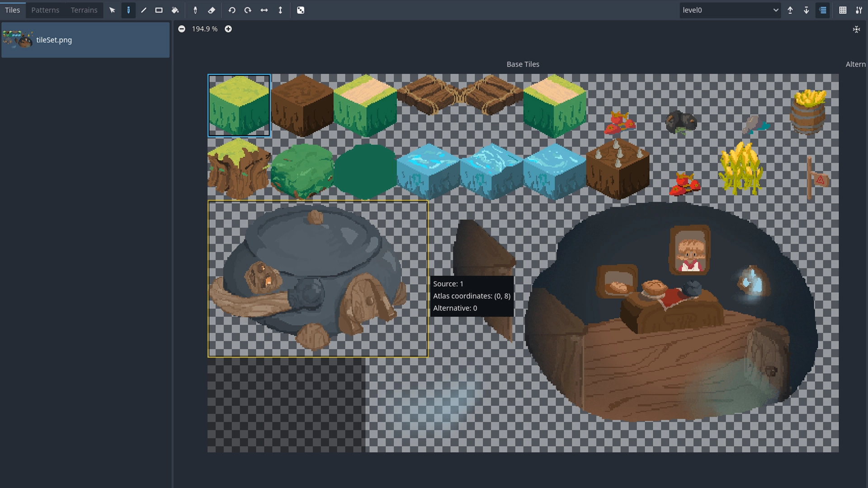868x488 pixels.
Task: Toggle grid visibility
Action: [843, 10]
